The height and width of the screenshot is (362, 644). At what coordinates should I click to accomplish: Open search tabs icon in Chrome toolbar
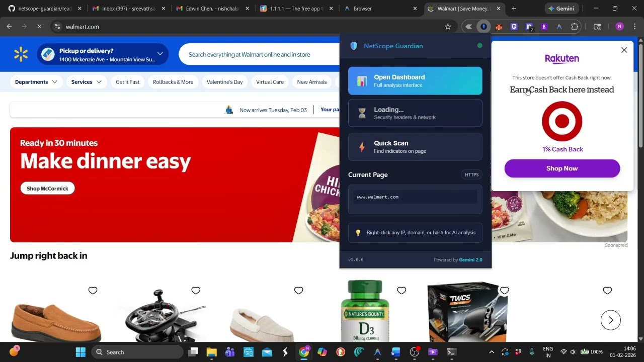coord(597,27)
